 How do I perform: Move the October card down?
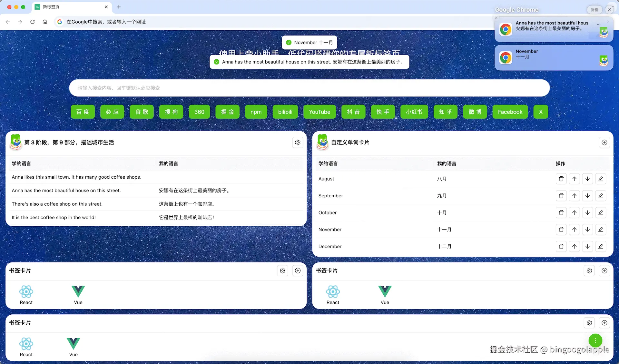(x=587, y=212)
